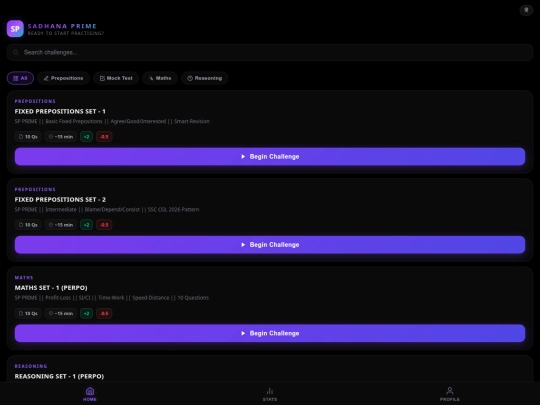The height and width of the screenshot is (405, 540).
Task: Click -0.5 penalty badge in Prepositions Set - 2
Action: click(x=104, y=225)
